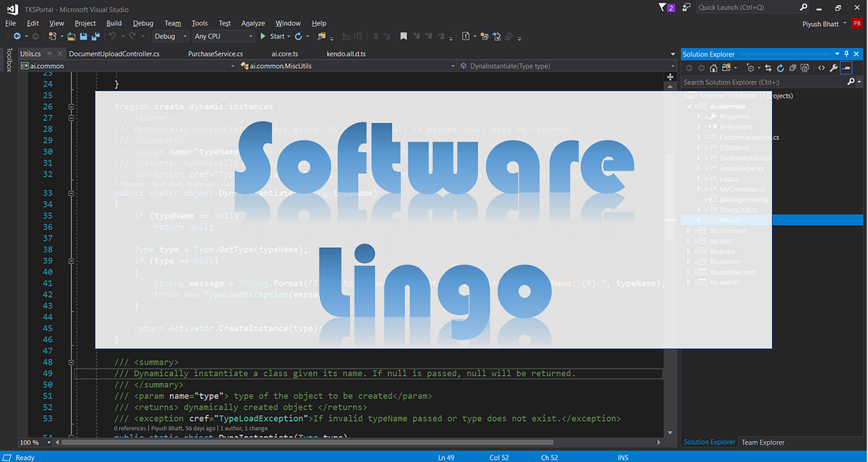Screen dimensions: 868x462
Task: Switch to the PurchaseService.cs tab
Action: tap(217, 53)
